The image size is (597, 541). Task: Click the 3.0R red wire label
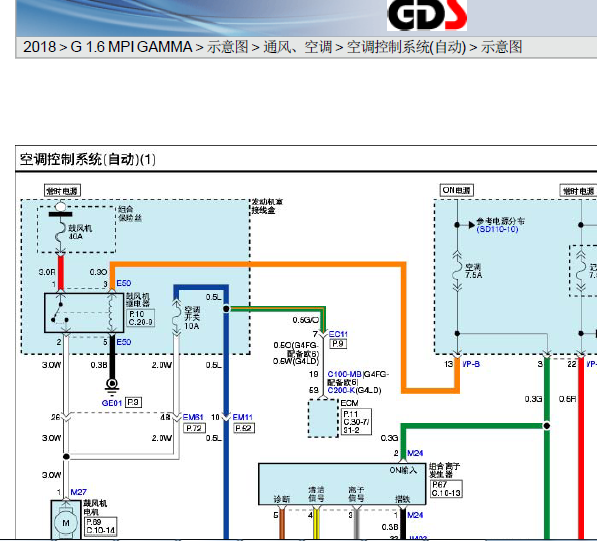point(47,272)
